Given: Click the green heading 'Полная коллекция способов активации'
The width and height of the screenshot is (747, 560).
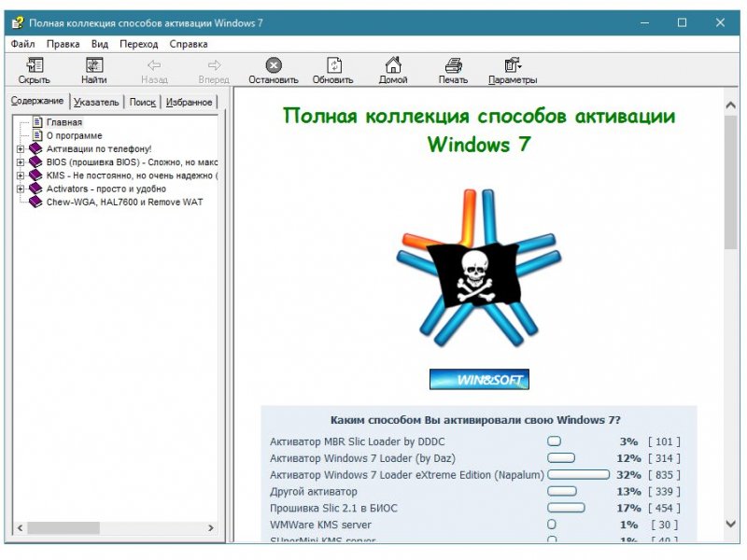Looking at the screenshot, I should click(x=479, y=116).
